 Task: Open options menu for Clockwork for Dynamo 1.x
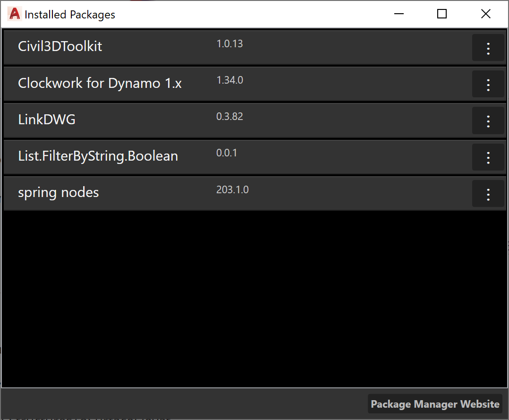coord(488,84)
